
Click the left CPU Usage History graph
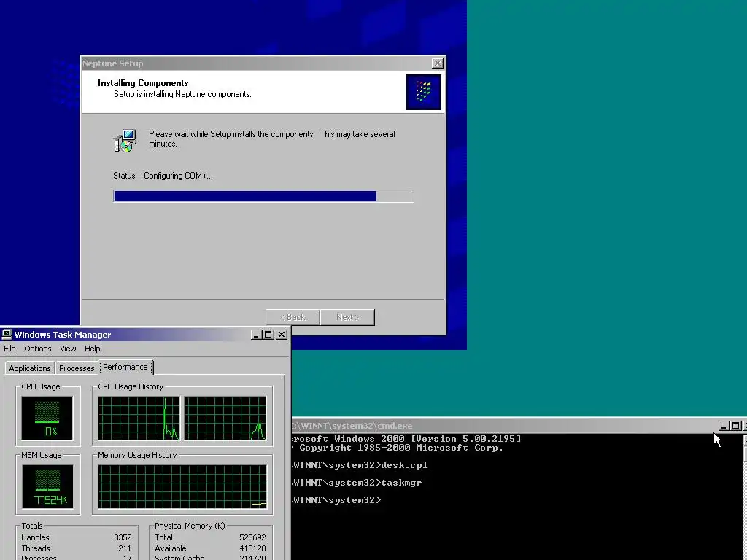coord(139,418)
